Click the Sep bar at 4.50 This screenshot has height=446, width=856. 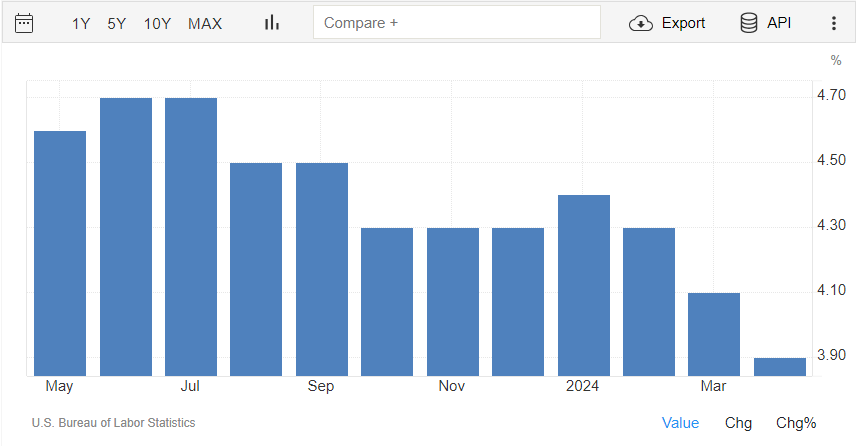[x=322, y=269]
